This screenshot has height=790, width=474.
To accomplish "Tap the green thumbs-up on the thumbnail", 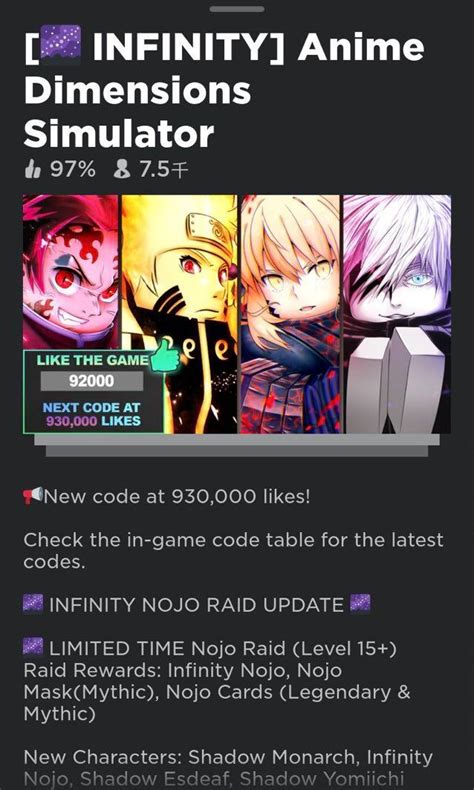I will 166,356.
